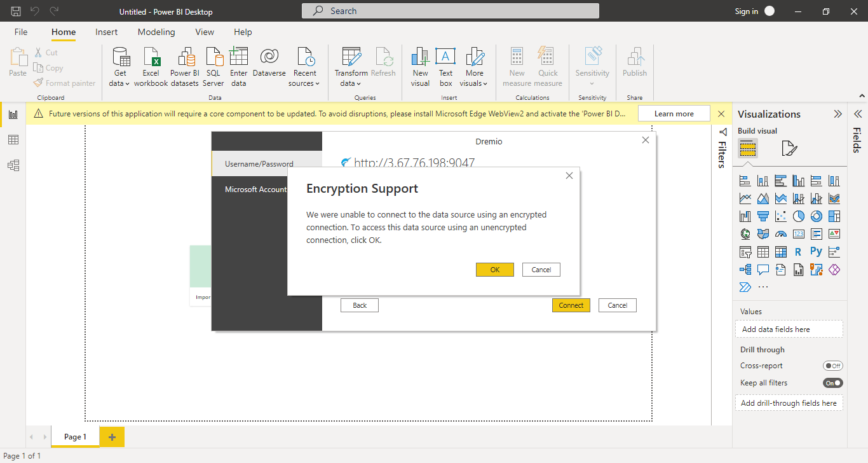Screen dimensions: 868x463
Task: Dismiss the yellow notification bar
Action: click(x=721, y=114)
